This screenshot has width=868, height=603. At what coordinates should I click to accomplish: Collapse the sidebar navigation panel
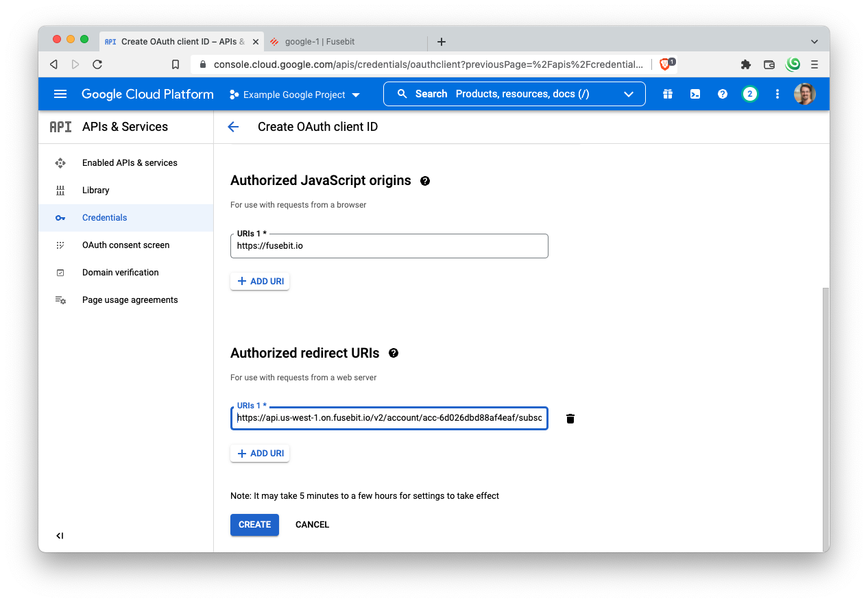click(x=60, y=536)
